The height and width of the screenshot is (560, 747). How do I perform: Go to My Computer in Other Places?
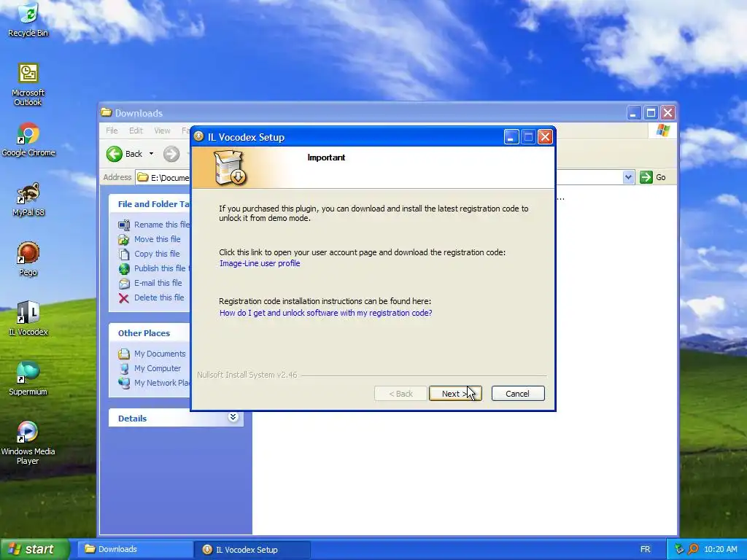coord(158,368)
